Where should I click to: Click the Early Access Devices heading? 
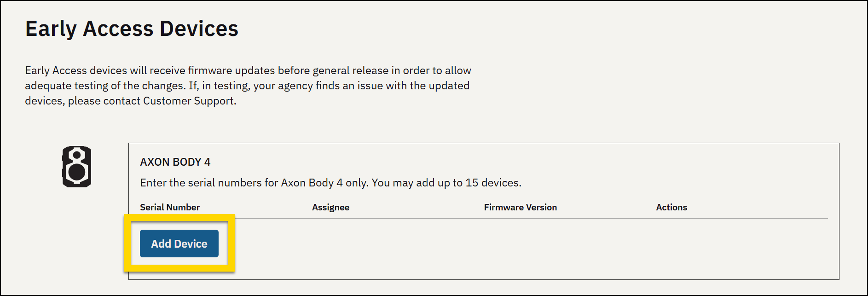132,28
